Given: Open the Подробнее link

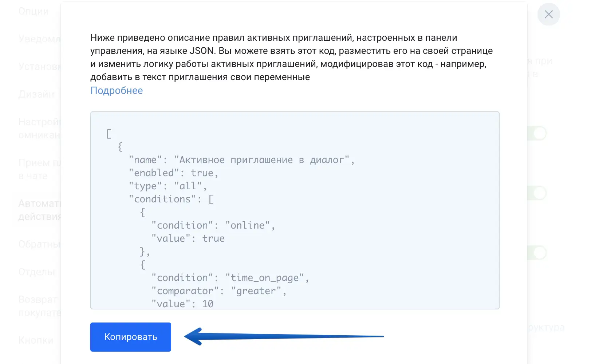Looking at the screenshot, I should 117,91.
